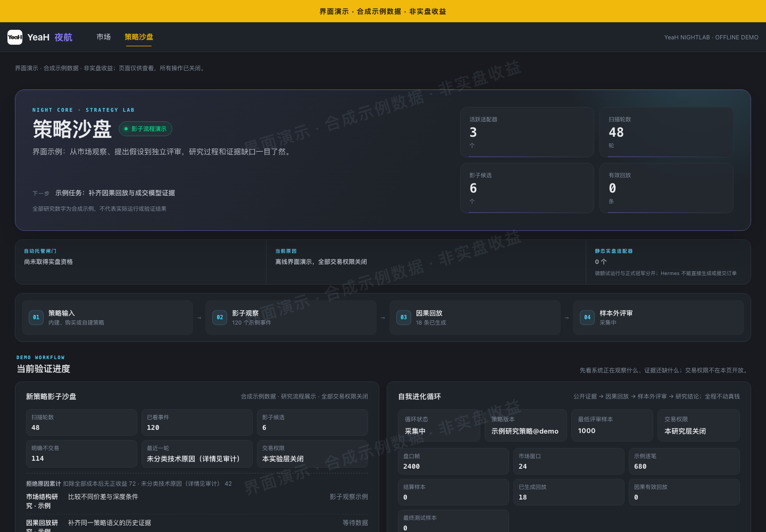
Task: Click the 影子流程演示 status badge
Action: pos(145,129)
